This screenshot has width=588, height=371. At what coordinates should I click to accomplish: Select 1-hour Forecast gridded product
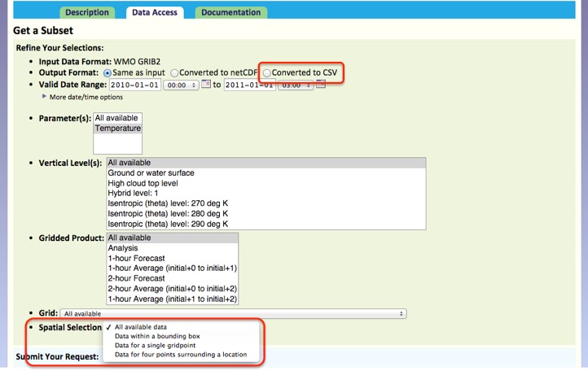[173, 258]
